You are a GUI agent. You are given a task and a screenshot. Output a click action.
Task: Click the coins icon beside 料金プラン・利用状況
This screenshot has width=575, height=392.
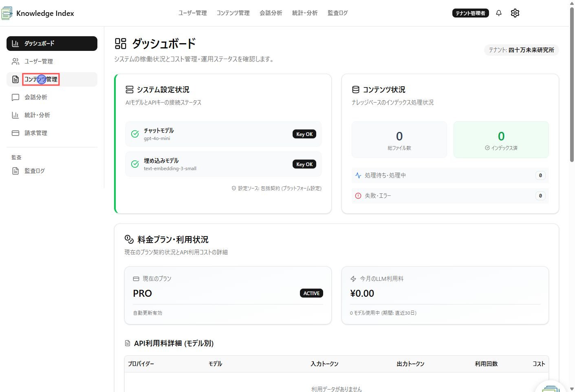coord(129,239)
